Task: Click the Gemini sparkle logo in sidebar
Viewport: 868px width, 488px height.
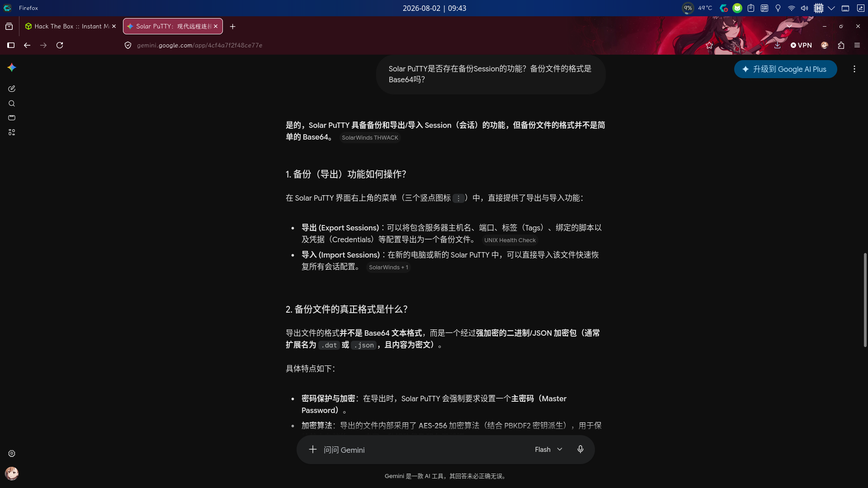Action: pos(12,67)
